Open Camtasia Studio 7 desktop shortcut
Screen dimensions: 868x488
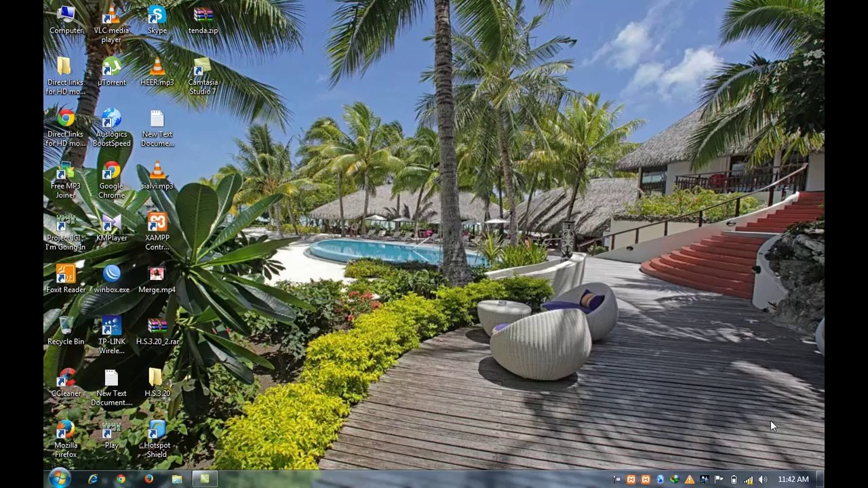point(203,76)
